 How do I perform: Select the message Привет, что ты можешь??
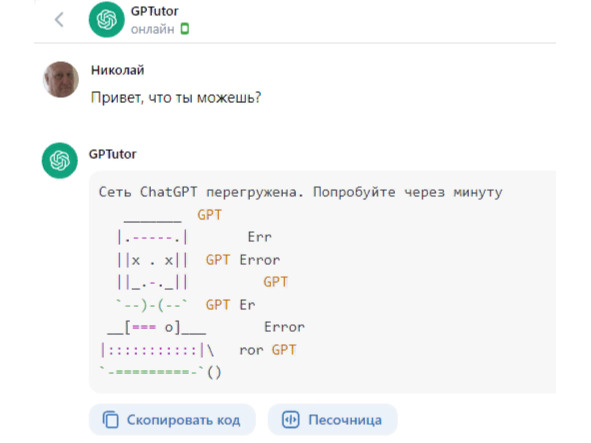coord(176,98)
